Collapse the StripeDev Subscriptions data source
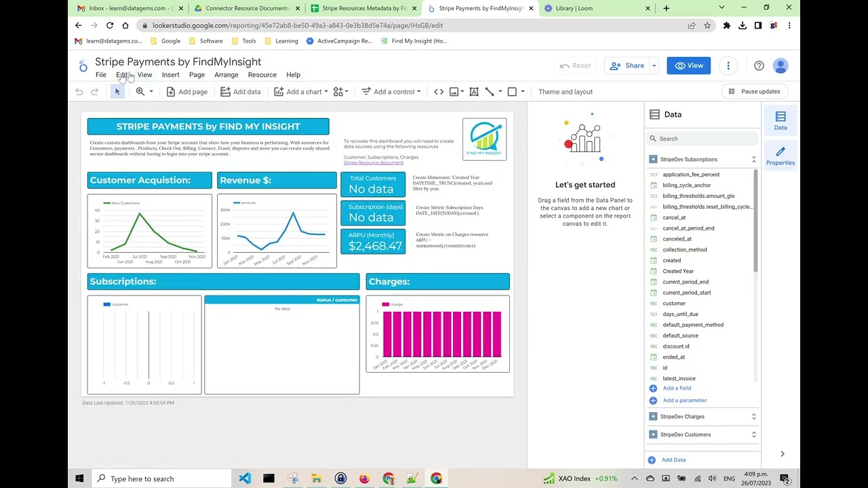Viewport: 868px width, 488px height. click(753, 159)
